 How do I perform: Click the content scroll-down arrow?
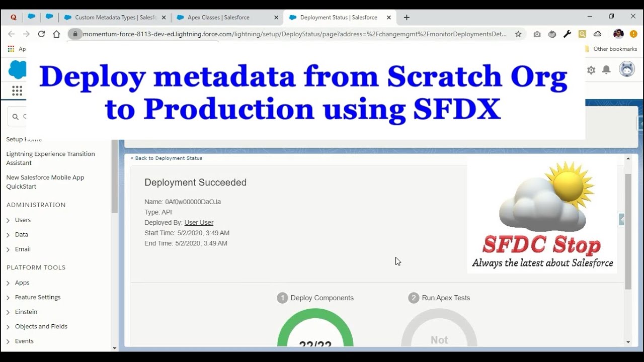pyautogui.click(x=628, y=342)
